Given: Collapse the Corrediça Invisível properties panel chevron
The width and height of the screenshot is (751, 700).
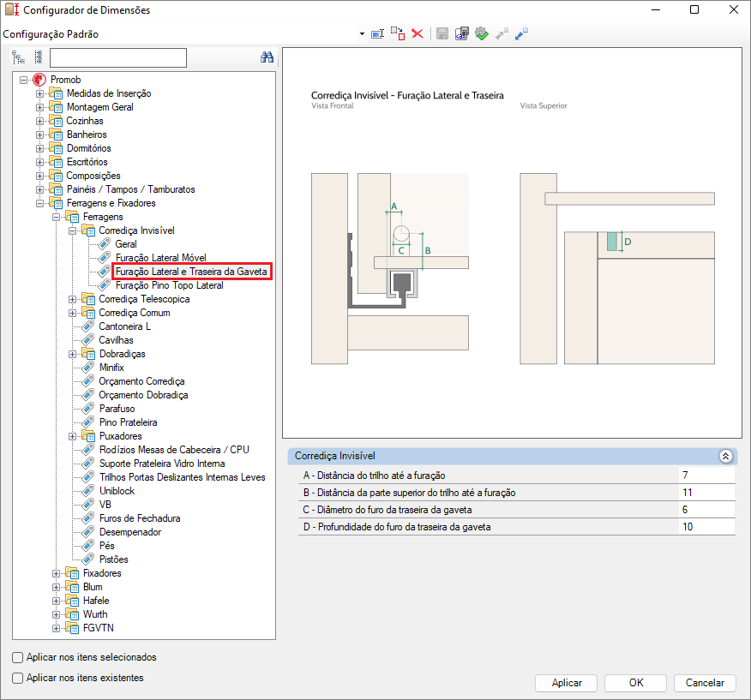Looking at the screenshot, I should click(x=725, y=457).
